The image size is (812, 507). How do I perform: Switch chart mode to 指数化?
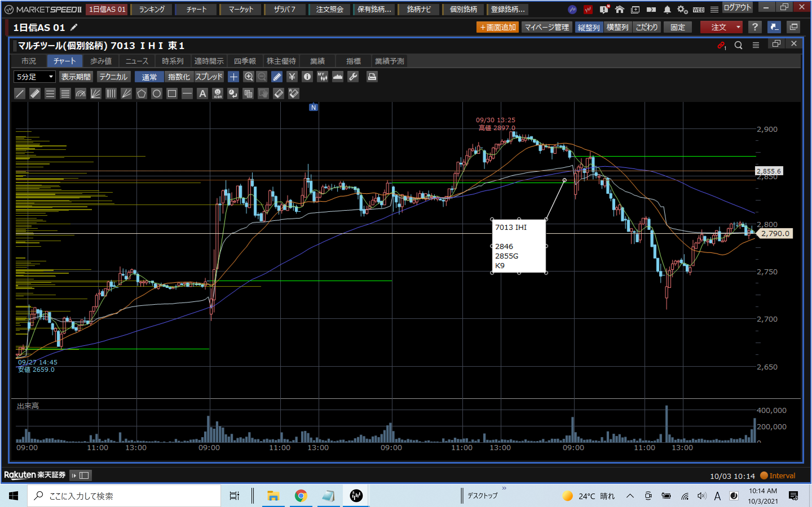coord(179,77)
